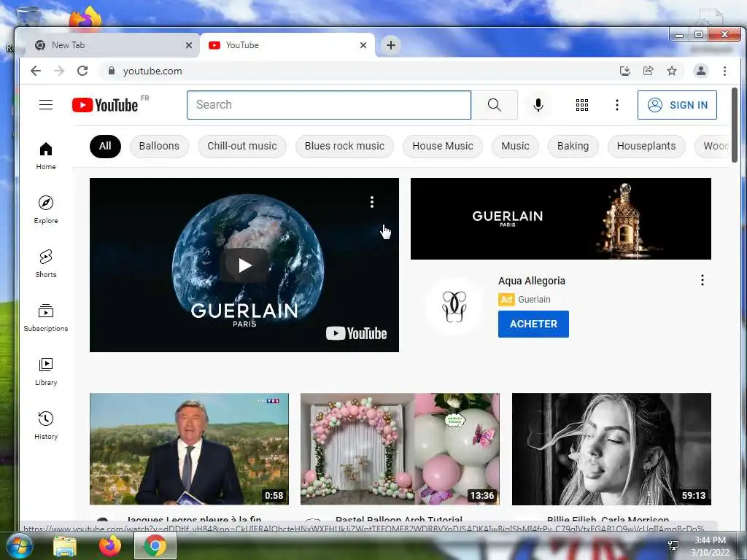
Task: Filter by Music chip
Action: pos(515,146)
